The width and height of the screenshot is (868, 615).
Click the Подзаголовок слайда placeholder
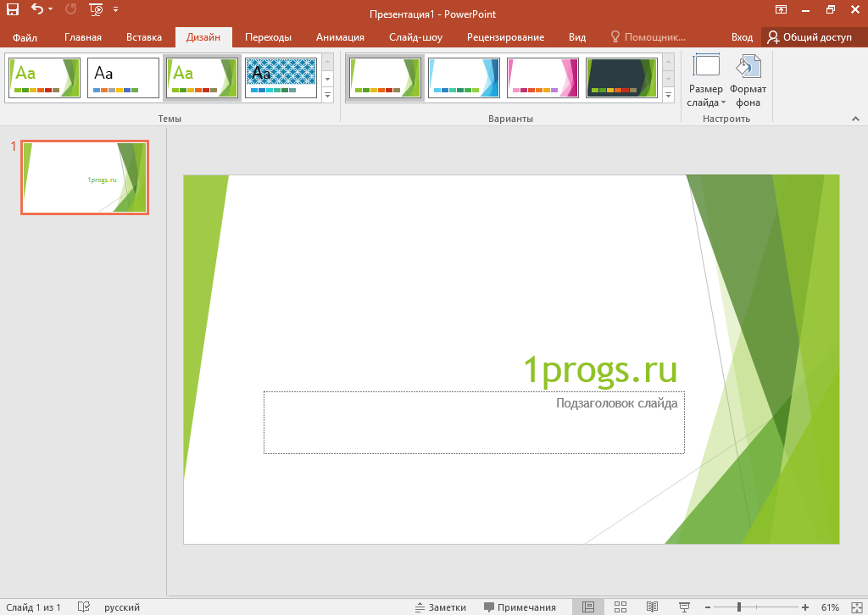click(474, 423)
